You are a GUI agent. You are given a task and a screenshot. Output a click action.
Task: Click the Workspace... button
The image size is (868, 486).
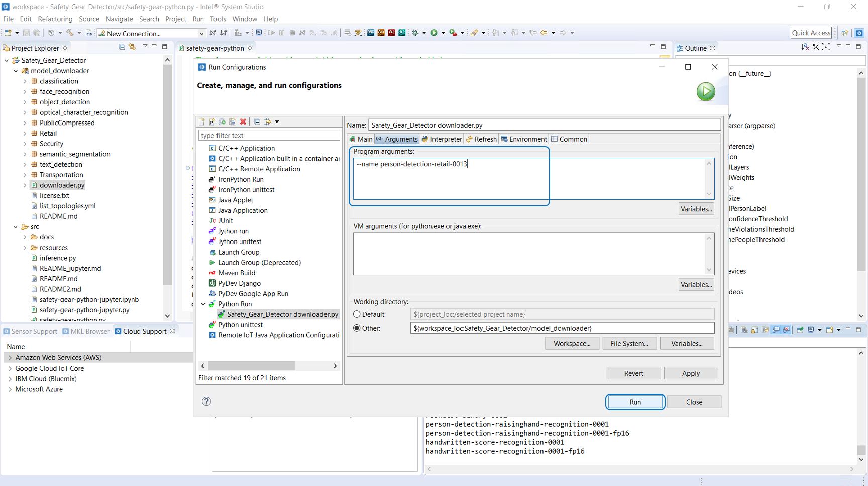(x=572, y=344)
